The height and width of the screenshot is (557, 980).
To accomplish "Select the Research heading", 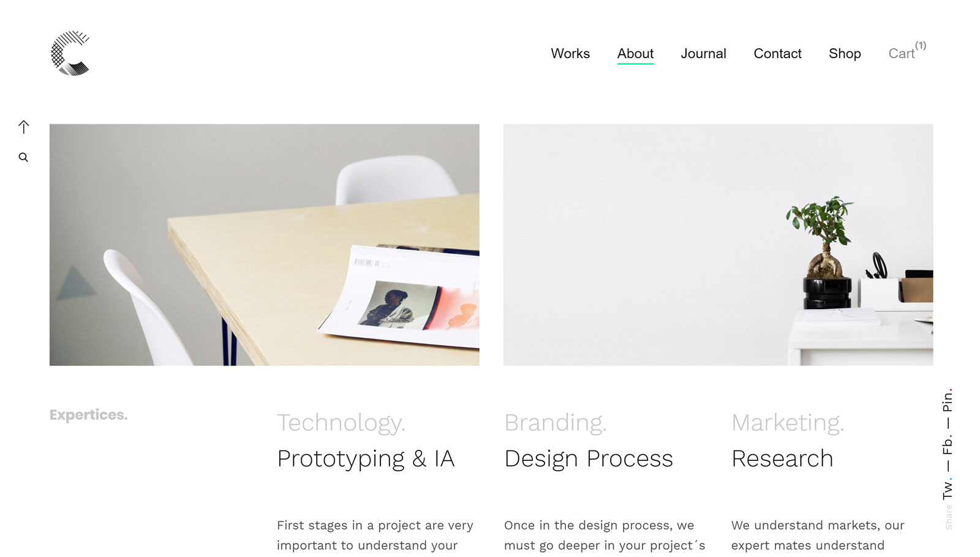I will point(782,458).
